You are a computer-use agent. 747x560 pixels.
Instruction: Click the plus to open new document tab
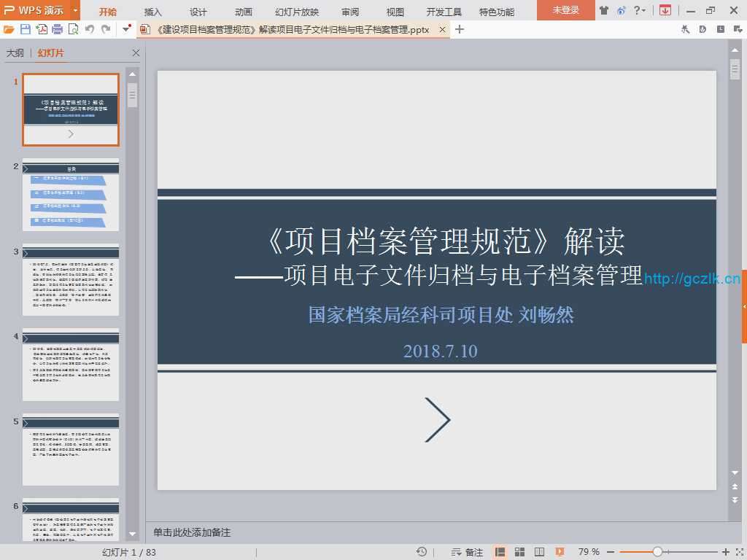coord(460,29)
